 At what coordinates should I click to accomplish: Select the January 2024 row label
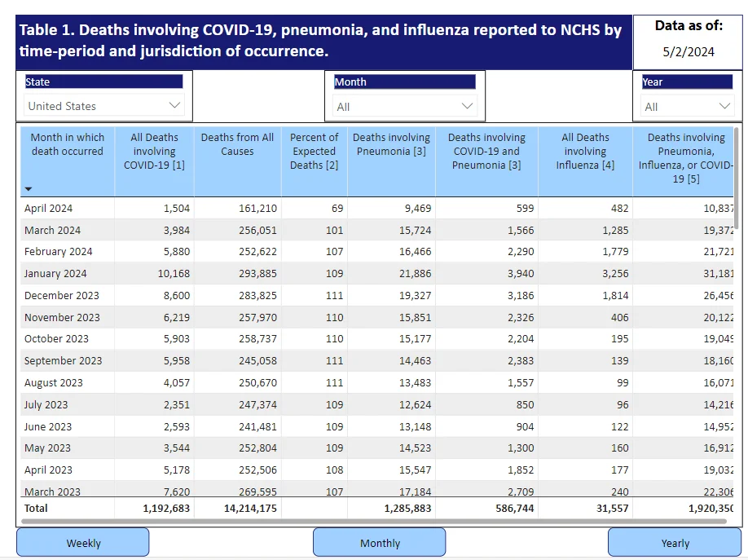point(55,274)
